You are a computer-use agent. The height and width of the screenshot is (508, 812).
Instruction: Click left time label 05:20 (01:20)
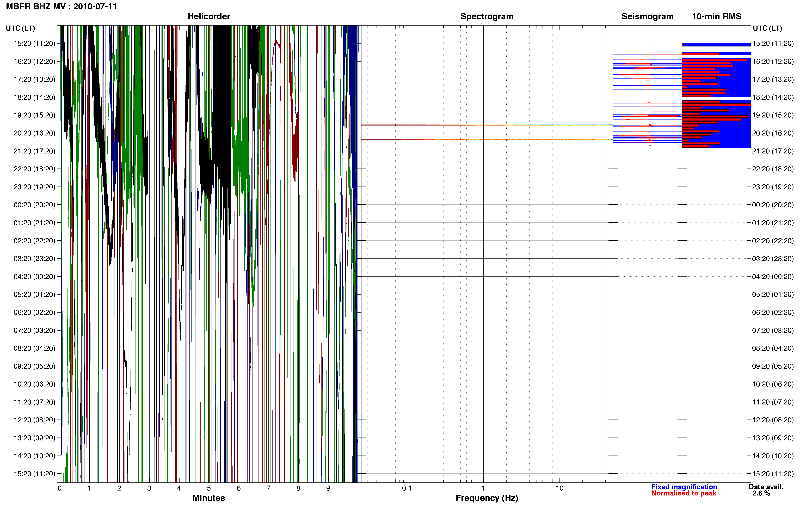click(x=34, y=295)
